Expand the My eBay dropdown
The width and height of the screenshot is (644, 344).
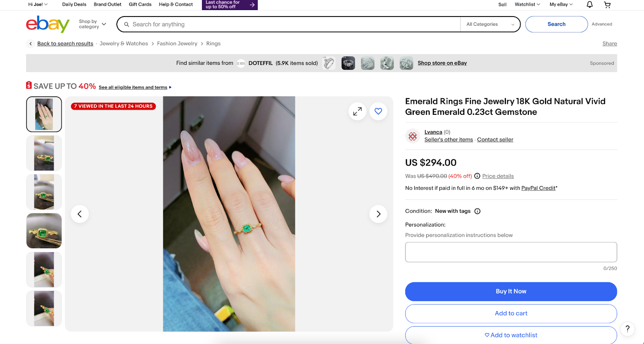click(x=561, y=4)
